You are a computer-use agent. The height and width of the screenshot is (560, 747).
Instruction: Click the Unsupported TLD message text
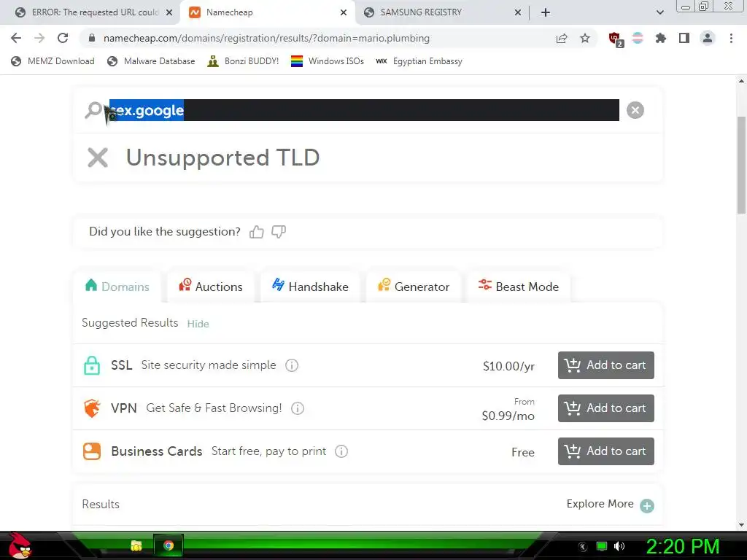[x=222, y=157]
